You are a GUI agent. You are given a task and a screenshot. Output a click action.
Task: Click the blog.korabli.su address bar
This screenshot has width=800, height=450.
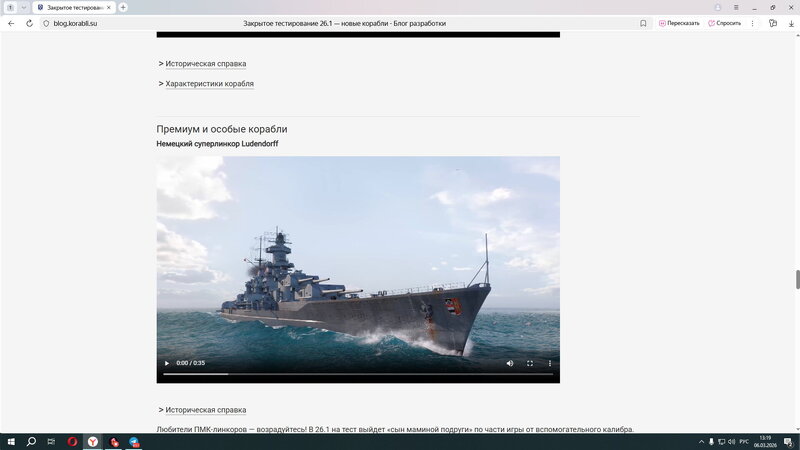(76, 23)
